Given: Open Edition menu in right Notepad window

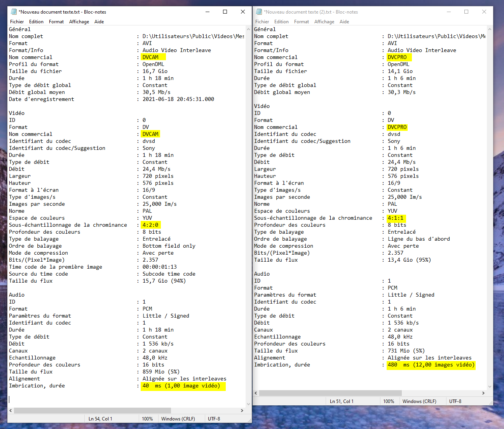Looking at the screenshot, I should [281, 22].
